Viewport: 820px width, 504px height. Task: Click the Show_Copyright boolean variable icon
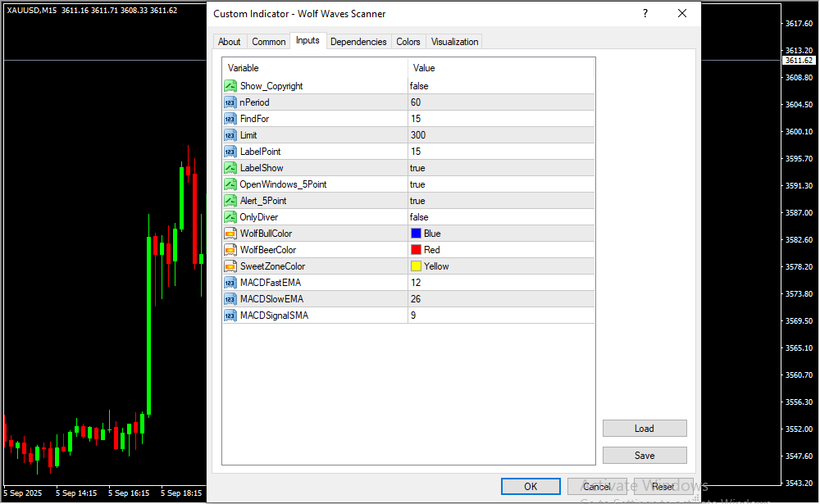tap(230, 86)
